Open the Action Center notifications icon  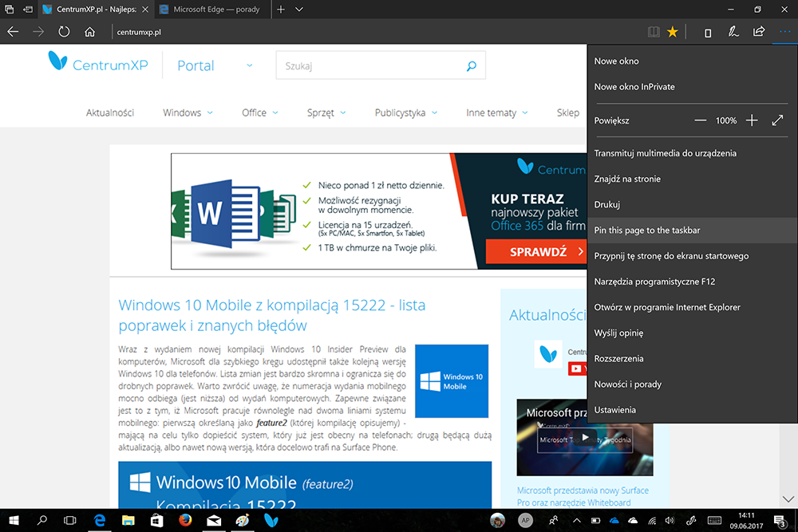click(x=780, y=520)
